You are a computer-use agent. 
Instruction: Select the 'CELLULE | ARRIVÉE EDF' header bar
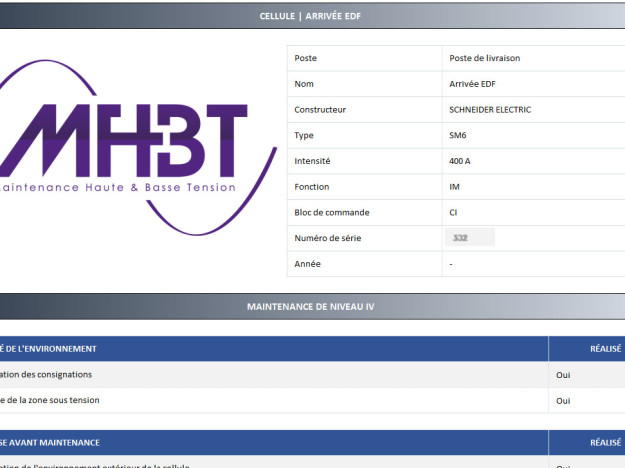pyautogui.click(x=310, y=16)
